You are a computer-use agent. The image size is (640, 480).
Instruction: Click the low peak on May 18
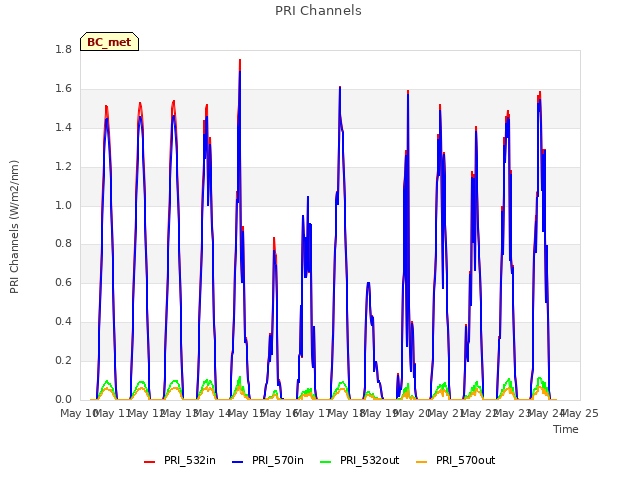[x=369, y=282]
